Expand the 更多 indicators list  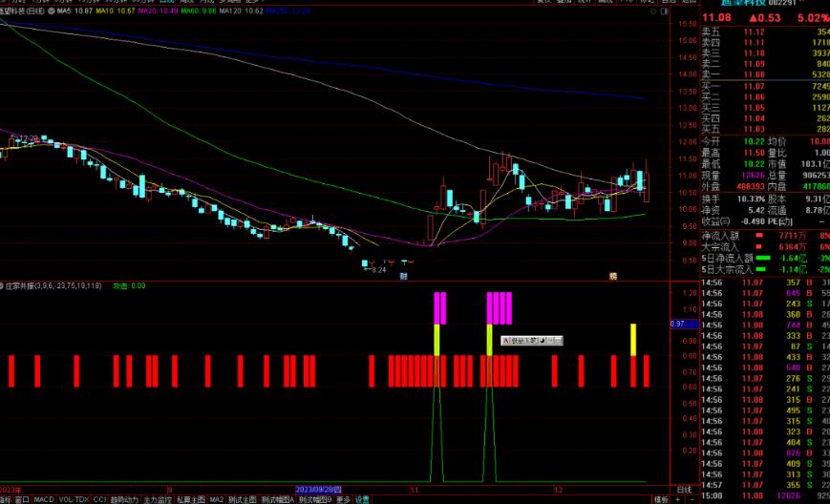(x=343, y=500)
